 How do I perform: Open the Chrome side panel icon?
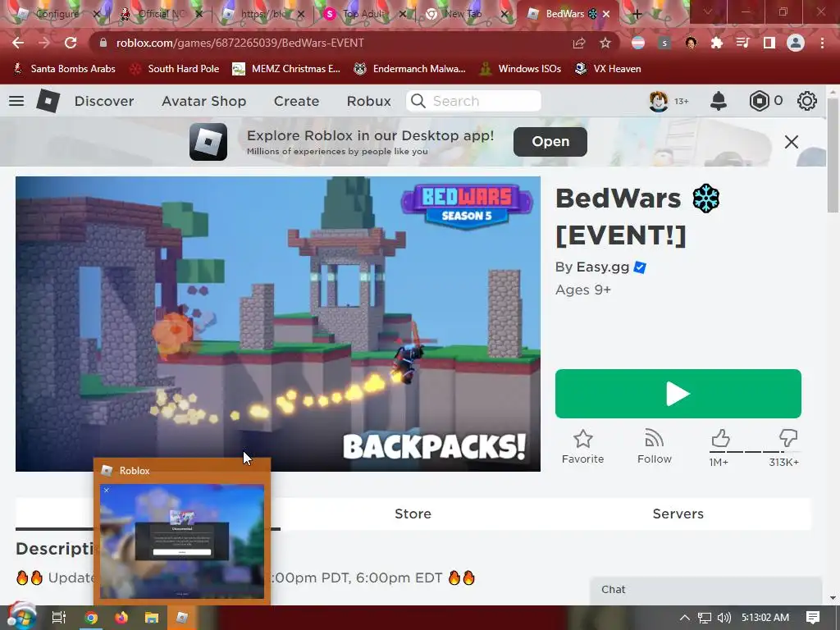click(x=769, y=43)
